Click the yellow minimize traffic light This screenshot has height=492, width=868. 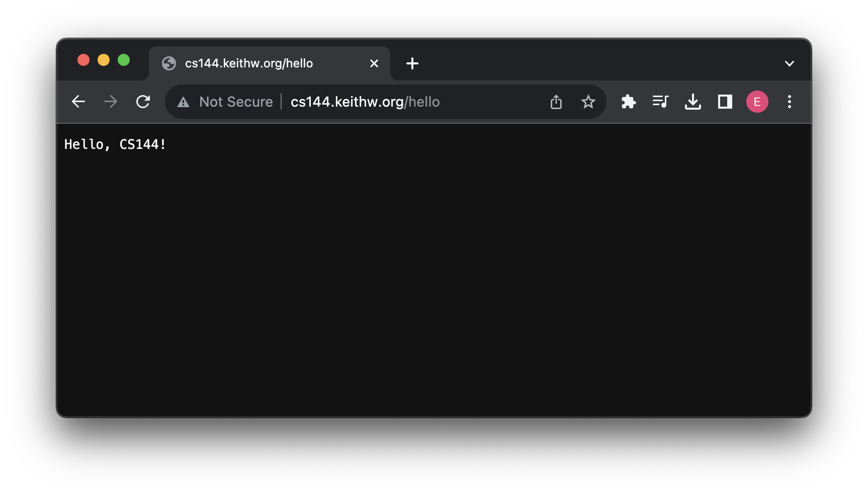point(104,60)
